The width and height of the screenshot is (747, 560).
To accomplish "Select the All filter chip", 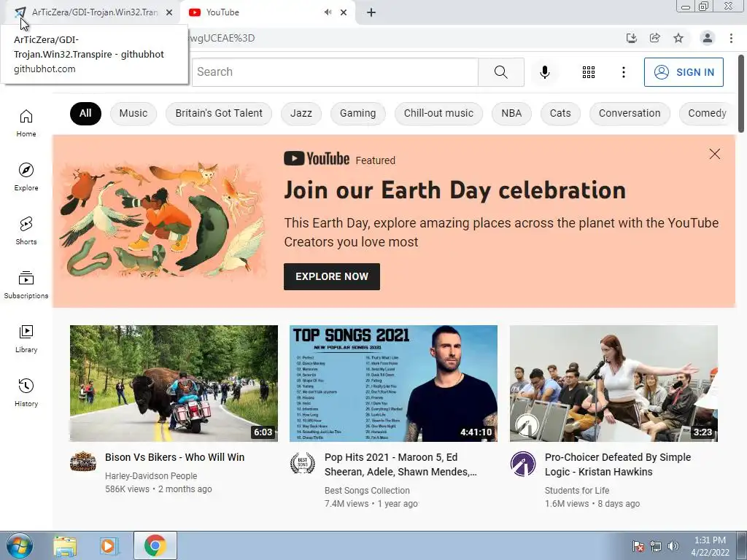I will click(85, 113).
